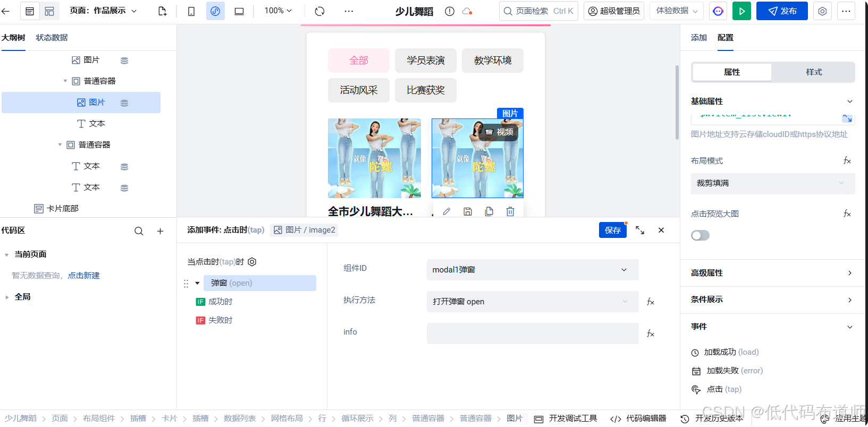Click the 页面检索 search field
868x427 pixels.
(x=538, y=11)
